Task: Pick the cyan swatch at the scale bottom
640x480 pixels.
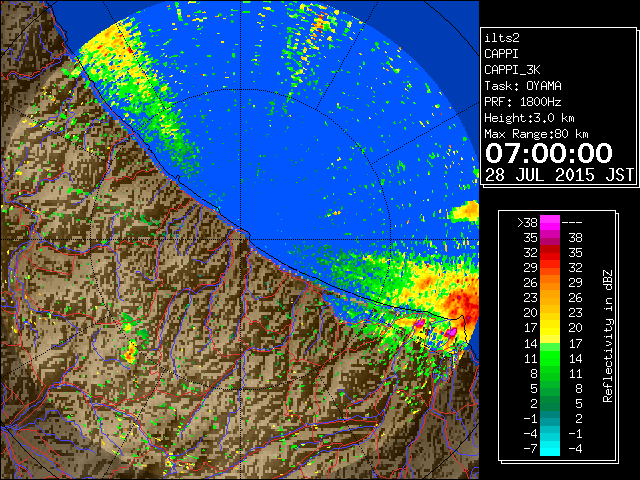Action: click(550, 449)
